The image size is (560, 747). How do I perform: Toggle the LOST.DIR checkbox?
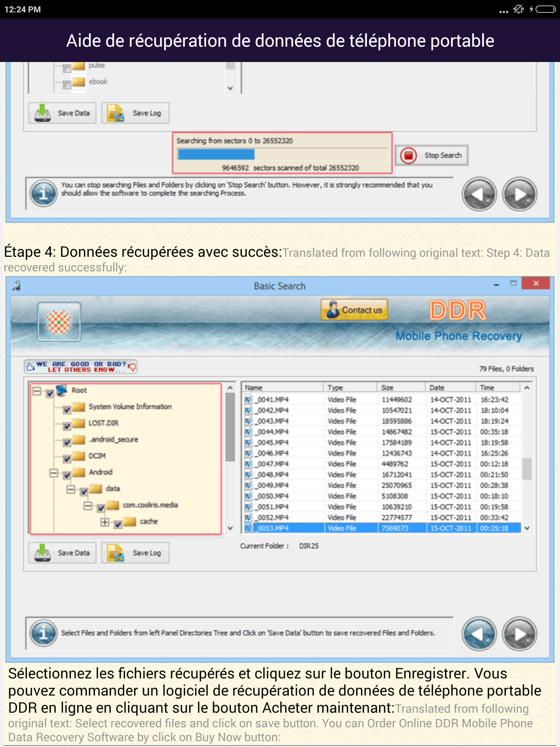67,426
